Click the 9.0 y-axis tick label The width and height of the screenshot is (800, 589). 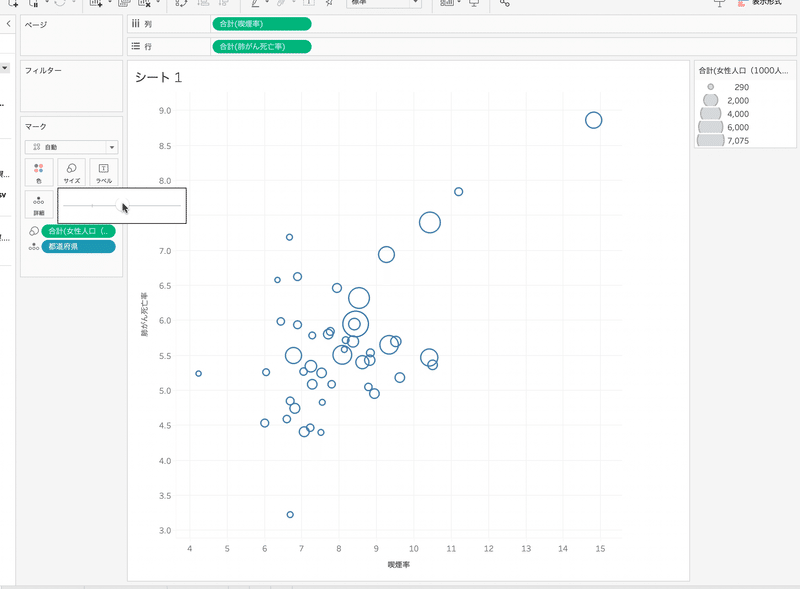[x=165, y=111]
